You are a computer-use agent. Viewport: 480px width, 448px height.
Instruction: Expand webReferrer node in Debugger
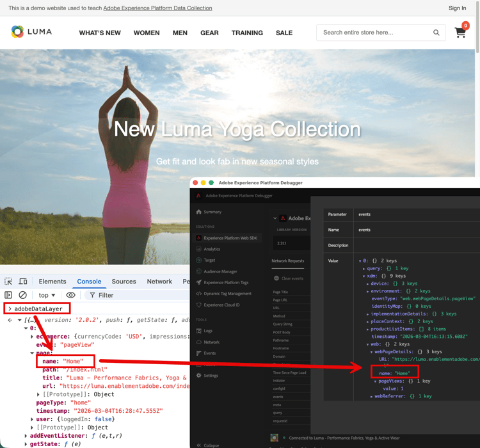pyautogui.click(x=371, y=396)
